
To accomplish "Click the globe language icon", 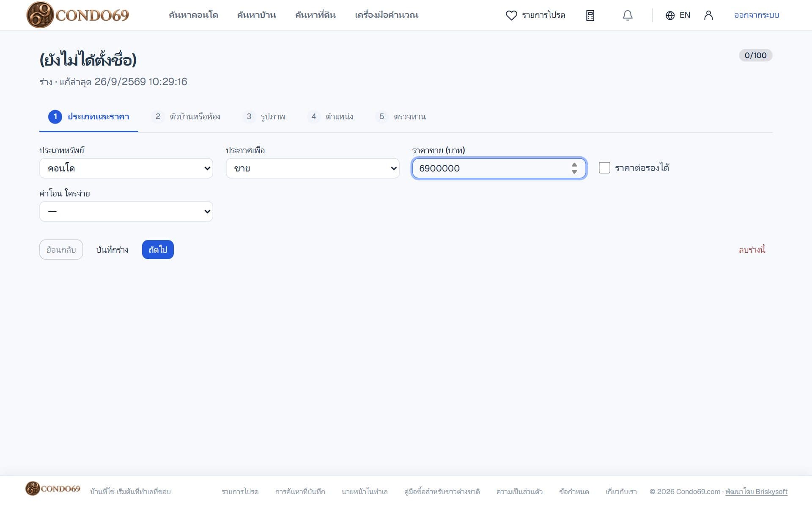I will point(670,15).
